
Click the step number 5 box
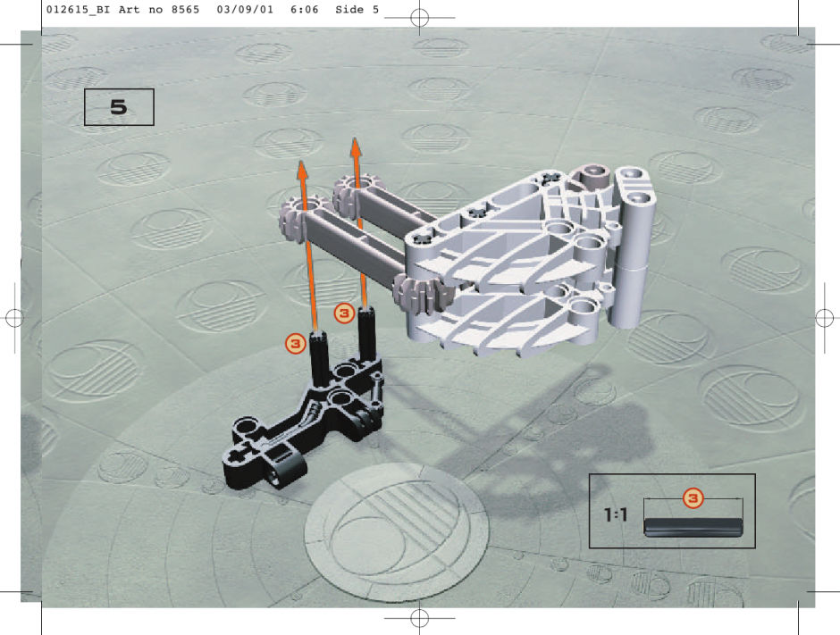(119, 107)
